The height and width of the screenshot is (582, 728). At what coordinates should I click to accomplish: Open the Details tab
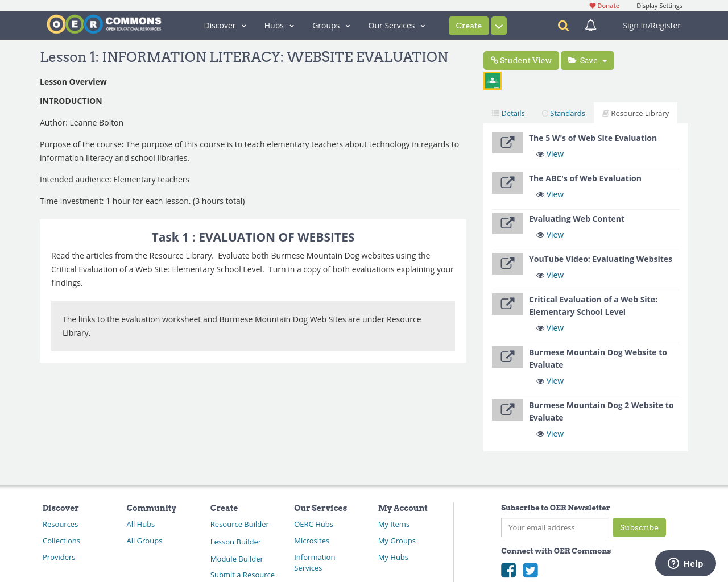click(x=508, y=113)
